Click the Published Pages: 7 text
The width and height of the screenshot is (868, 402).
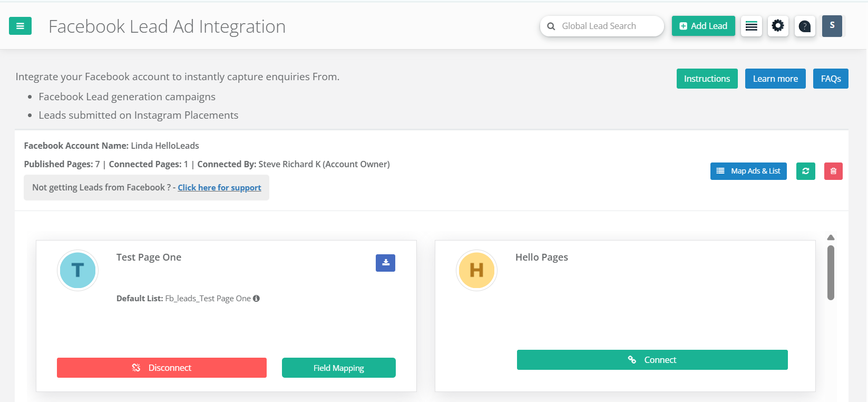tap(62, 165)
